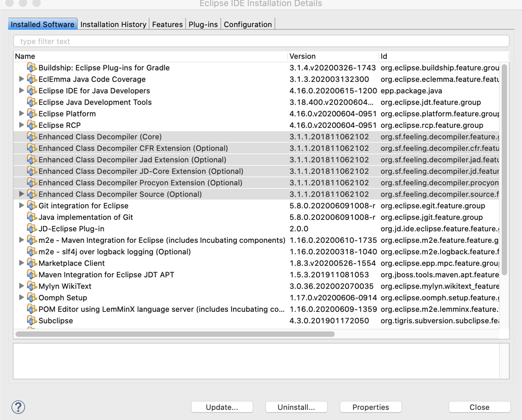This screenshot has width=522, height=420.
Task: Expand the Marketplace Client node
Action: point(21,263)
